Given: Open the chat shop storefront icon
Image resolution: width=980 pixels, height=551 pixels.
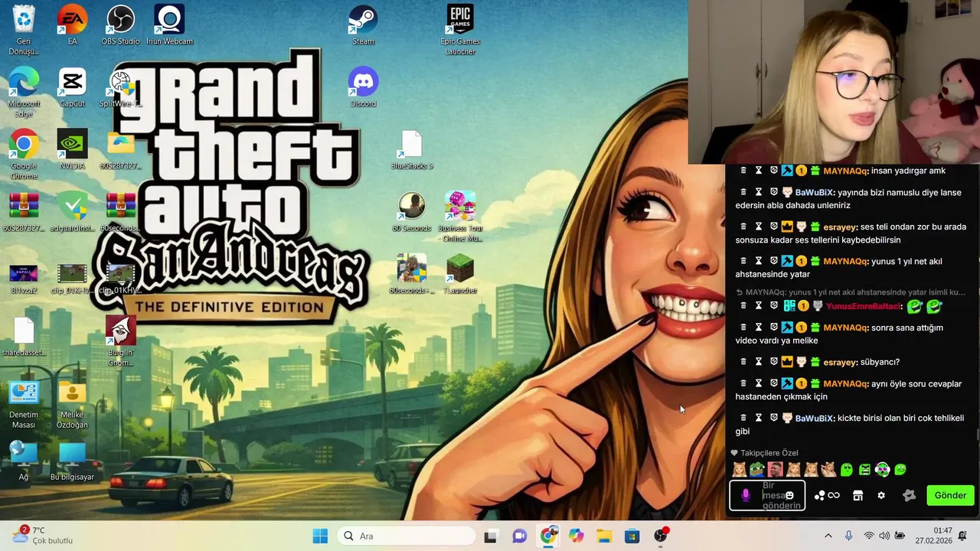Looking at the screenshot, I should 857,495.
